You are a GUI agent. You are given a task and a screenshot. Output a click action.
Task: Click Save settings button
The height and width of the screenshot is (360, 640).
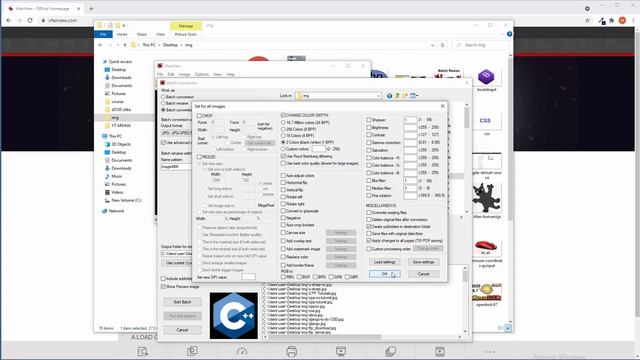(x=423, y=262)
